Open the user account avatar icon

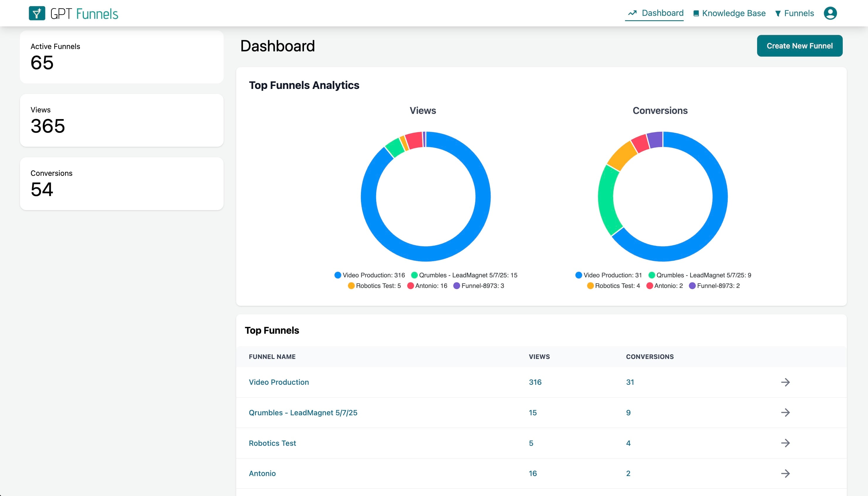click(x=830, y=13)
